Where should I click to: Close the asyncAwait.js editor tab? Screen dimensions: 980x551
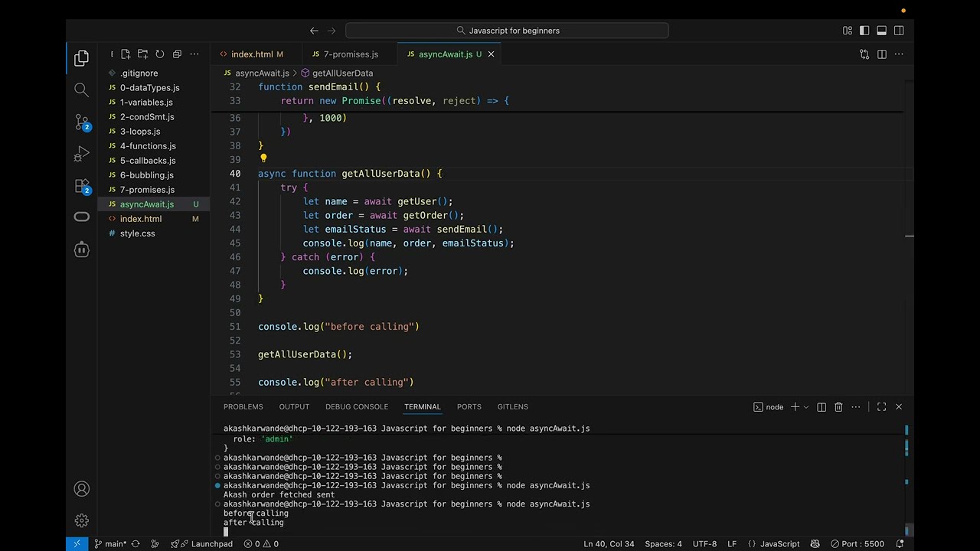491,54
